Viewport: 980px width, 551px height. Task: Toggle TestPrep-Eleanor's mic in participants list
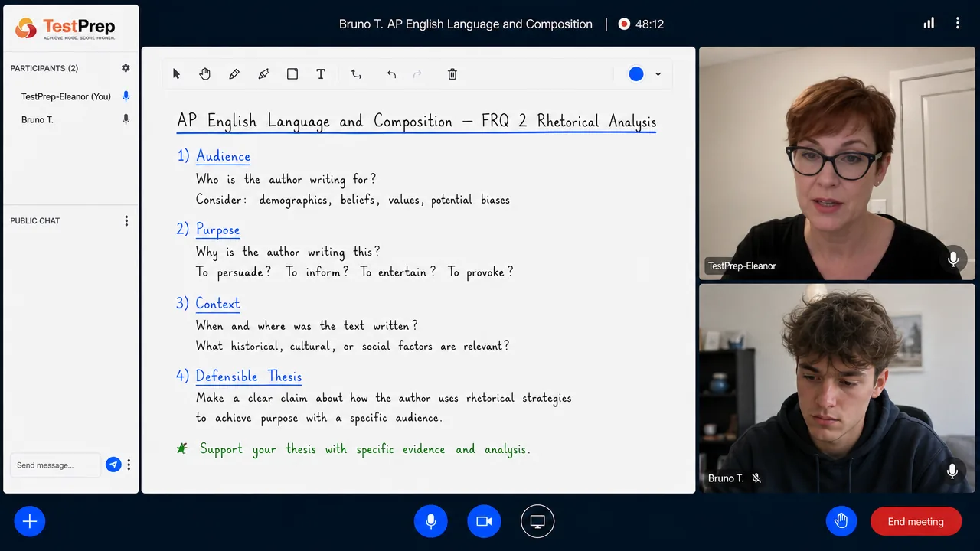pos(126,96)
